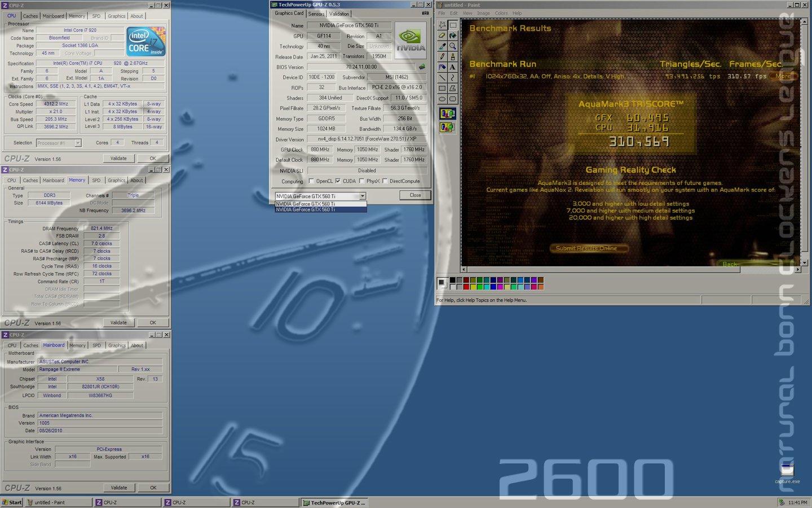Switch to untitled - Paint on the taskbar
Image resolution: width=812 pixels, height=508 pixels.
click(x=58, y=502)
